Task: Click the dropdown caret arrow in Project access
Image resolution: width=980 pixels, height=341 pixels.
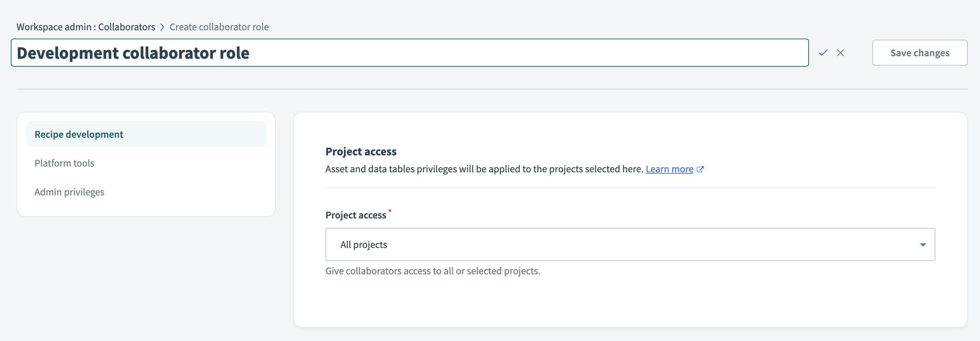Action: click(x=922, y=245)
